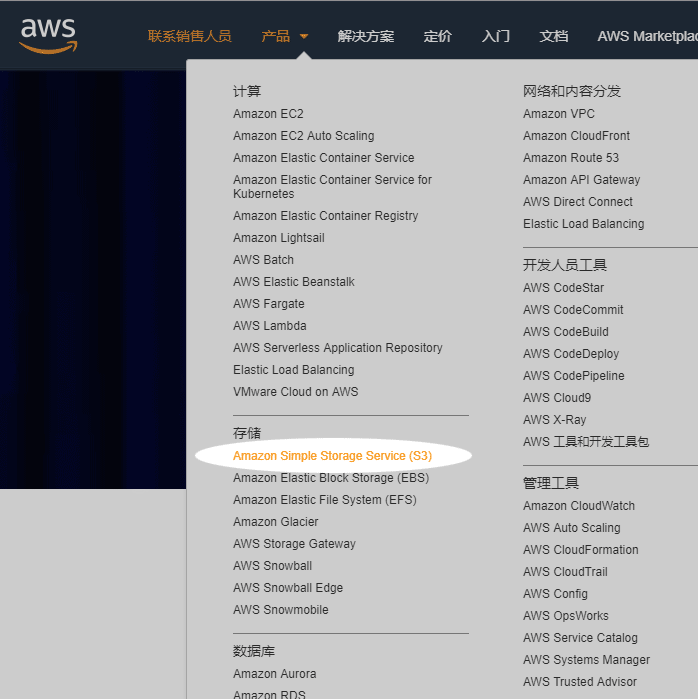Open Amazon Elastic File System (EFS)
This screenshot has width=698, height=699.
coord(324,499)
